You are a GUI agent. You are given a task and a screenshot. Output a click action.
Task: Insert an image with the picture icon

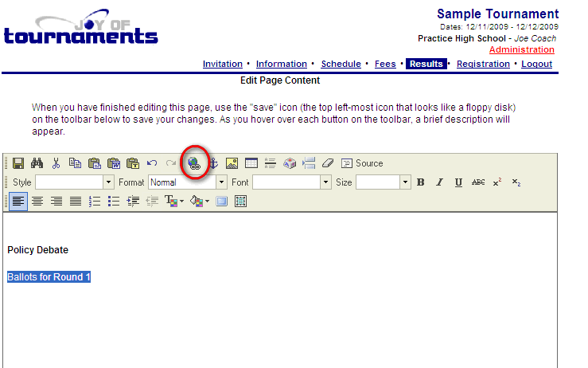232,163
